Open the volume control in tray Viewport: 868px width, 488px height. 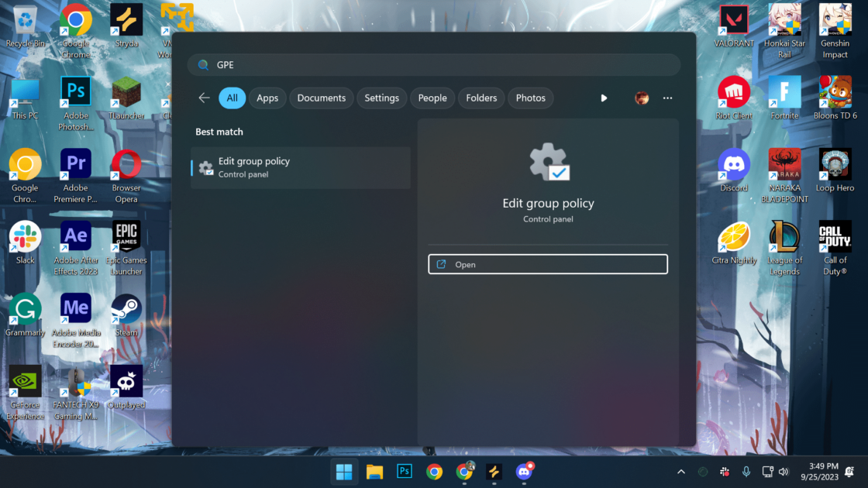pyautogui.click(x=784, y=472)
